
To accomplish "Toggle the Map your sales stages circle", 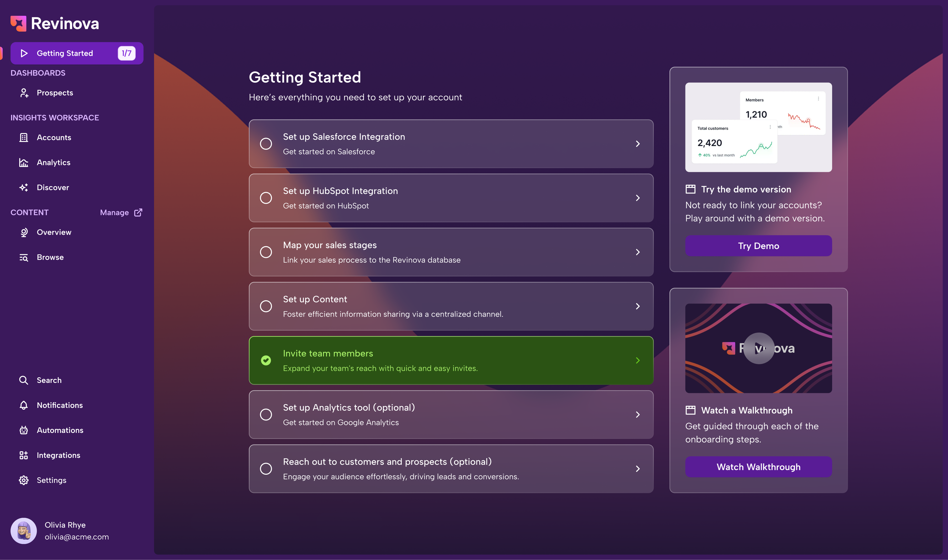I will (x=266, y=252).
